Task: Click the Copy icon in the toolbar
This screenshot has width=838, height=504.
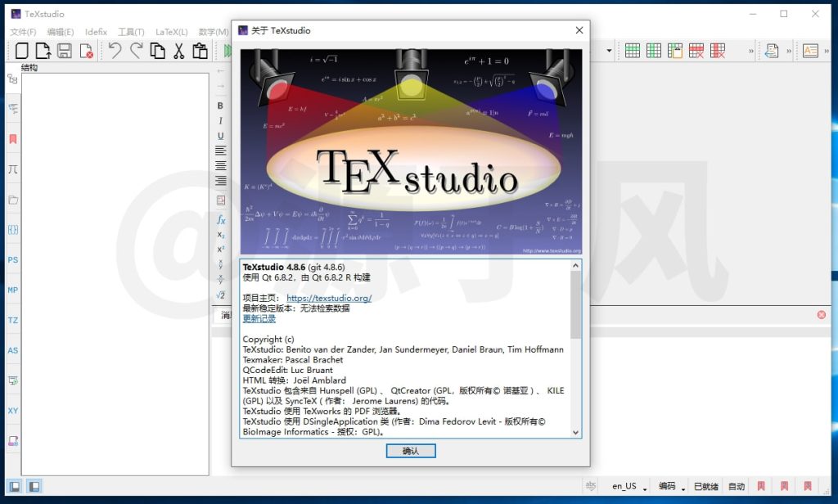Action: click(x=157, y=51)
